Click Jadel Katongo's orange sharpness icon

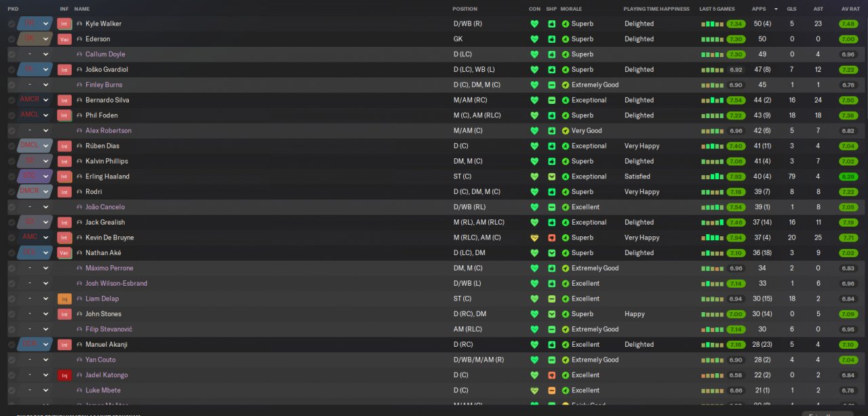point(552,375)
